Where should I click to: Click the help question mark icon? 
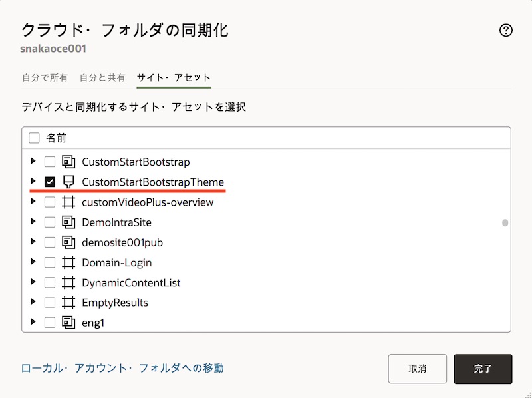[505, 30]
